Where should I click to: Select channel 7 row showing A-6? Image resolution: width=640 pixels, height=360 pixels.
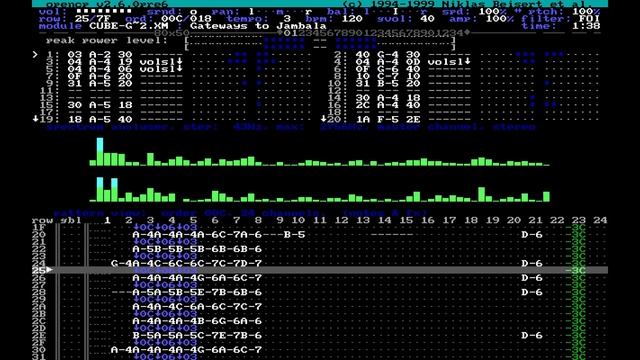pyautogui.click(x=176, y=76)
